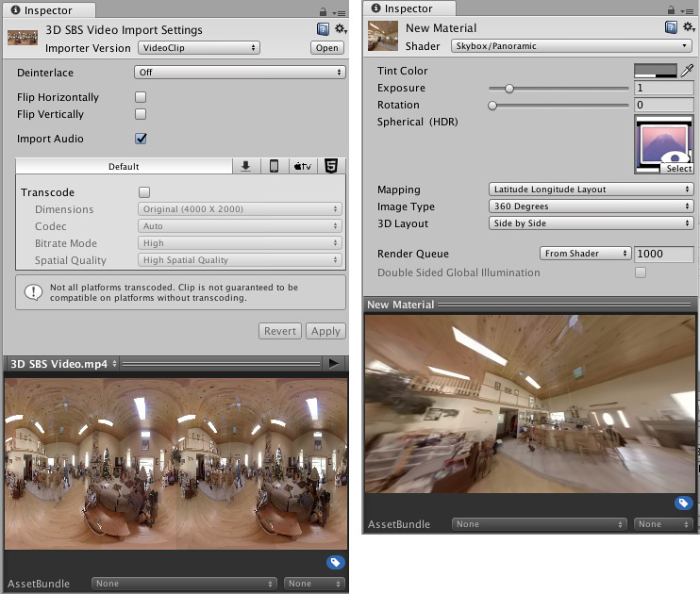Open the Deinterlace dropdown

coord(239,73)
